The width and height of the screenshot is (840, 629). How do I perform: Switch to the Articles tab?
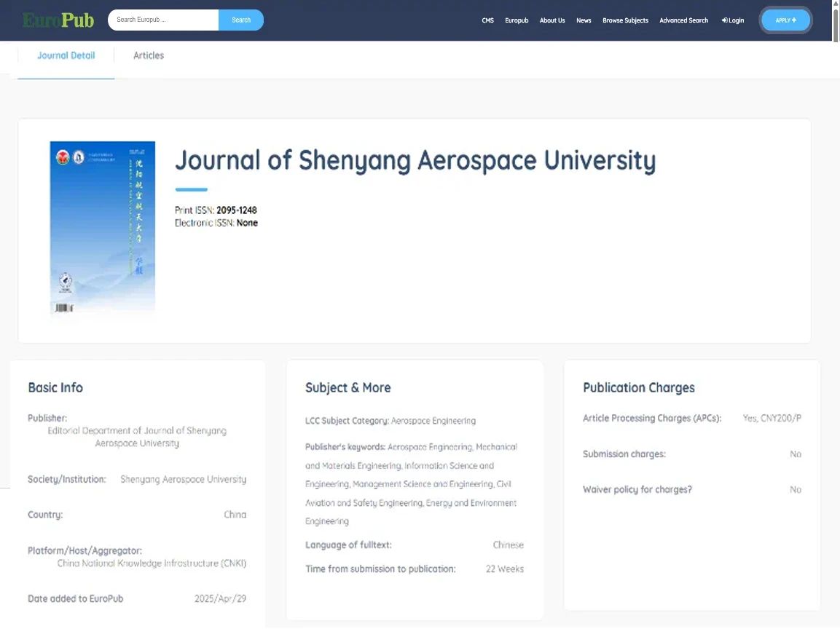149,55
